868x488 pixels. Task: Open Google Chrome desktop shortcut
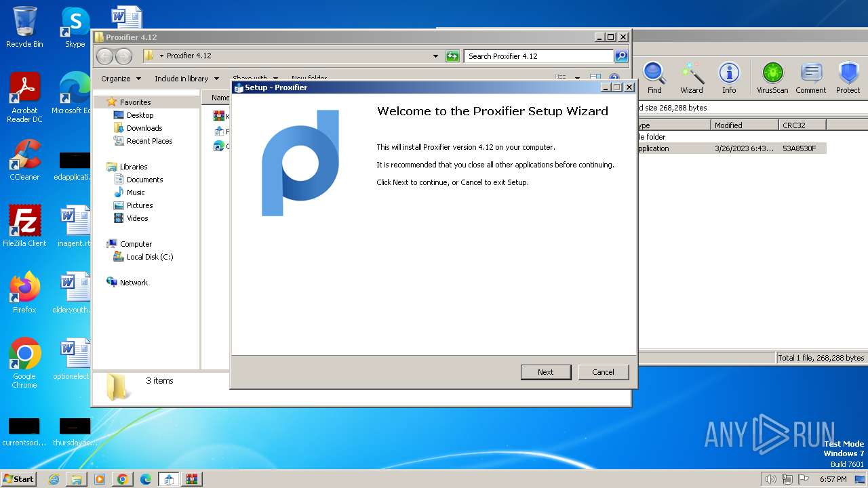24,364
